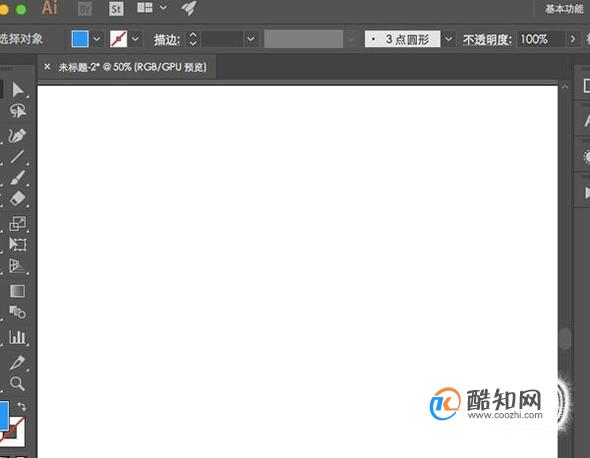
Task: Open the fill color dropdown arrow
Action: (x=97, y=39)
